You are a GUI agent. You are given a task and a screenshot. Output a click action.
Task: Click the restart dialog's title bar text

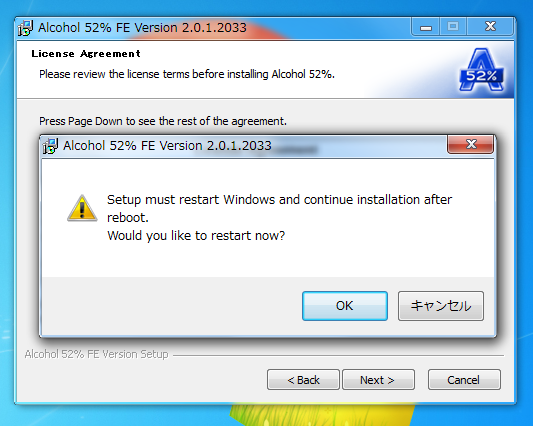pyautogui.click(x=167, y=146)
